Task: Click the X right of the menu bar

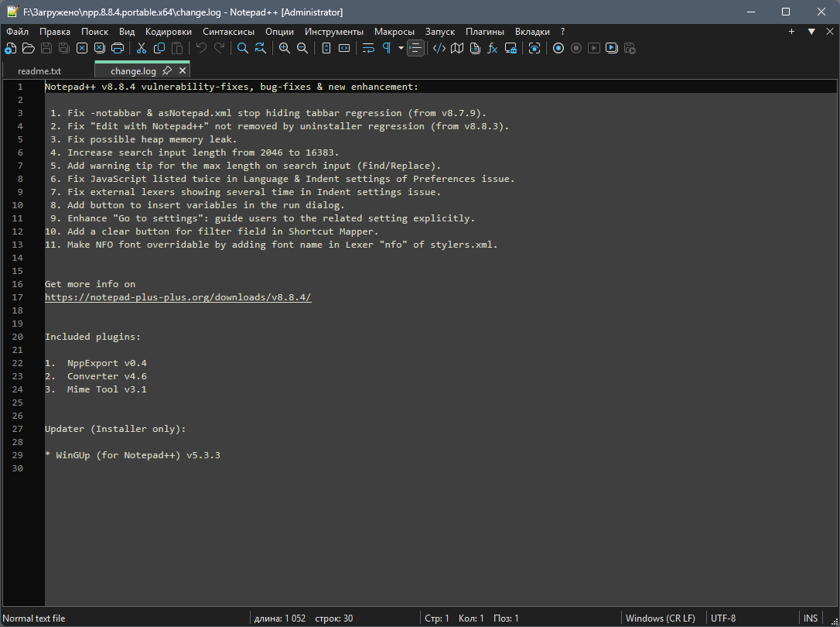Action: [x=830, y=32]
